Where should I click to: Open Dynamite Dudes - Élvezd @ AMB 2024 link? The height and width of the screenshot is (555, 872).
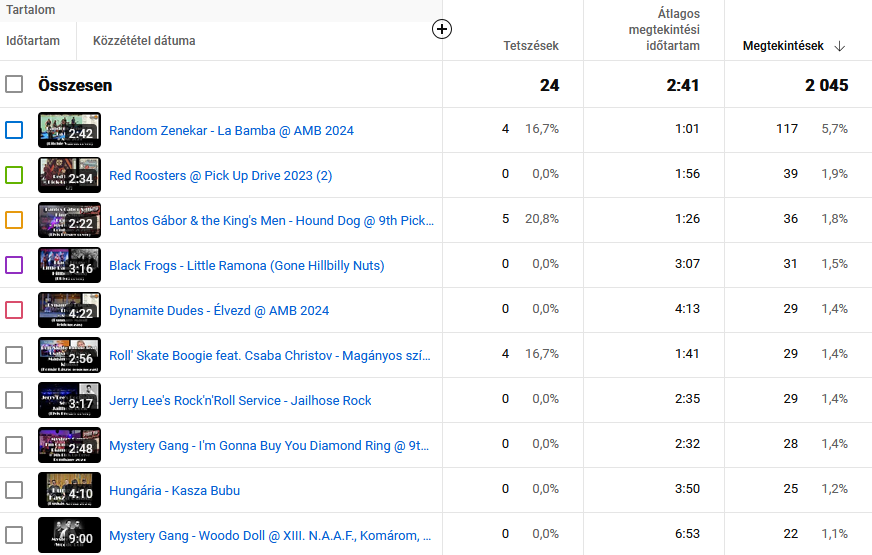[218, 310]
